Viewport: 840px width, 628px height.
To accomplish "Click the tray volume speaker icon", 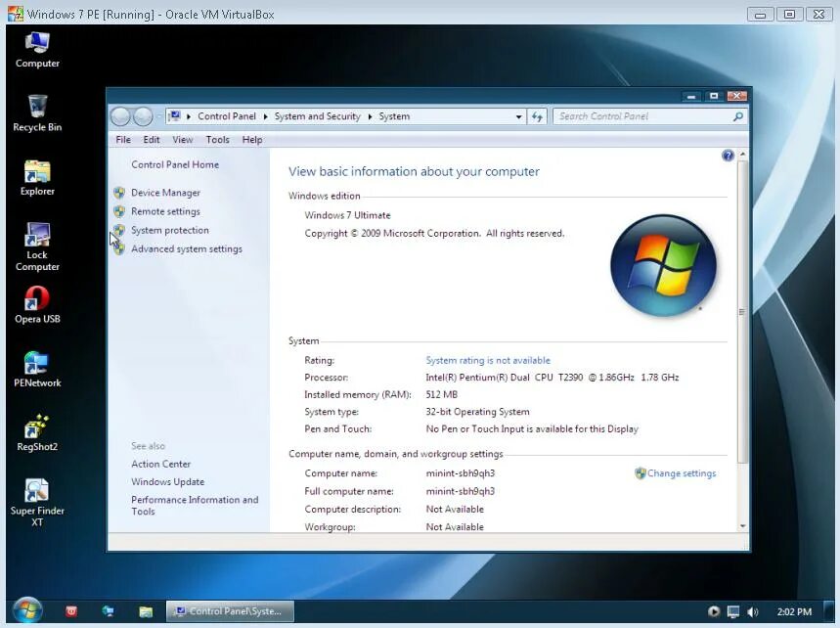I will coord(753,611).
